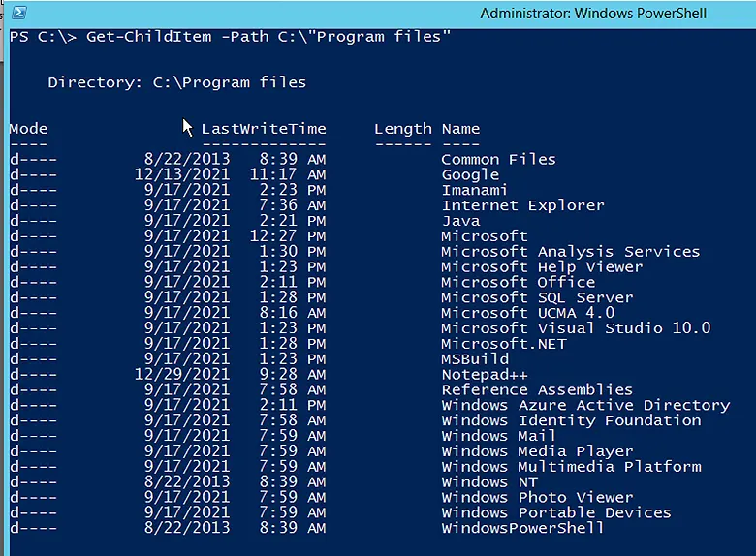This screenshot has width=756, height=556.
Task: Click the "Microsoft SQL Server" entry
Action: pos(537,297)
